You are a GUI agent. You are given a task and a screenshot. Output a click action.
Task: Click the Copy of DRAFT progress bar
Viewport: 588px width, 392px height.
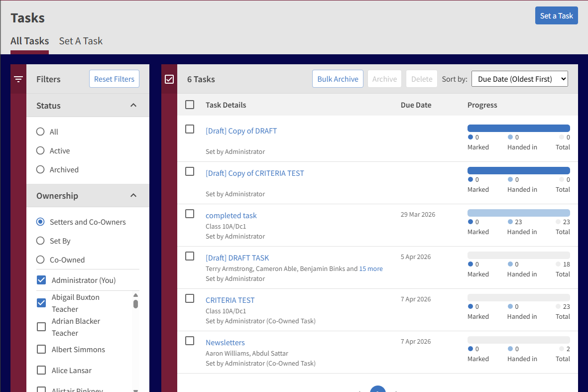click(x=519, y=128)
